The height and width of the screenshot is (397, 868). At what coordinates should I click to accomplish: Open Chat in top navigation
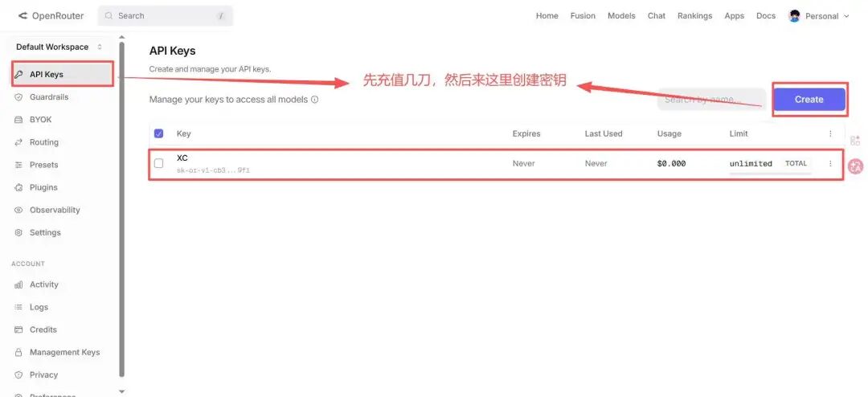pyautogui.click(x=657, y=16)
